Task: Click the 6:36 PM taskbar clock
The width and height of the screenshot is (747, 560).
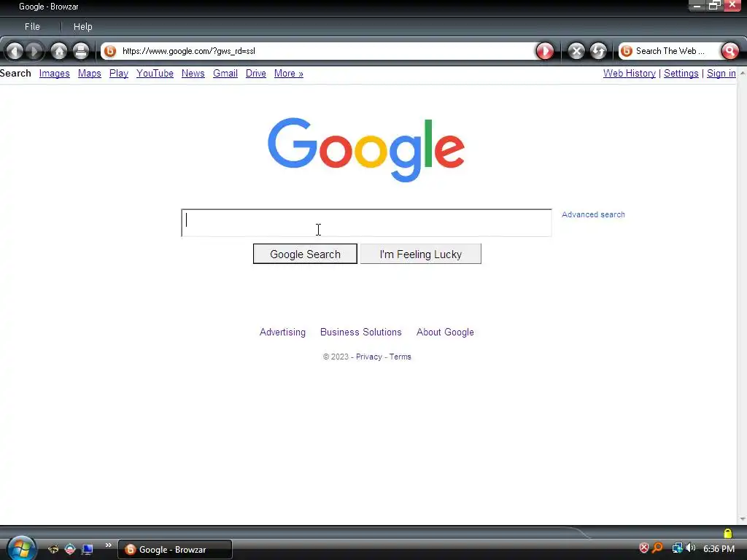Action: click(x=719, y=548)
